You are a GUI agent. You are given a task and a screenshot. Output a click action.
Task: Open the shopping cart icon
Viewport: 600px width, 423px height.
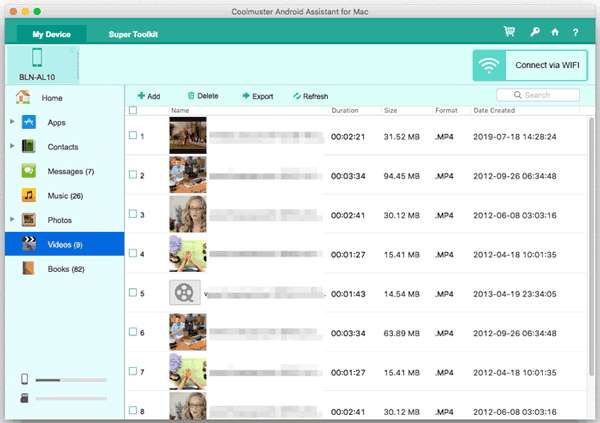pyautogui.click(x=509, y=32)
